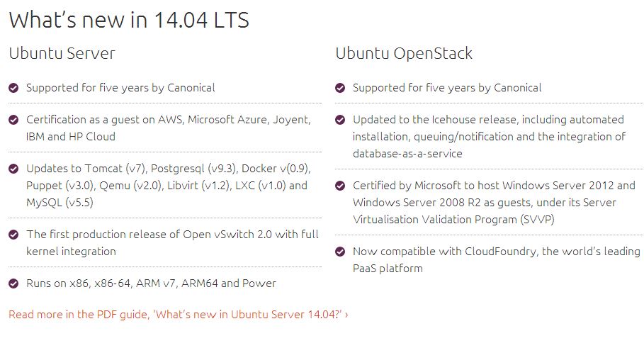The width and height of the screenshot is (644, 348).
Task: Click checkmark icon next to Icehouse release item
Action: point(340,120)
